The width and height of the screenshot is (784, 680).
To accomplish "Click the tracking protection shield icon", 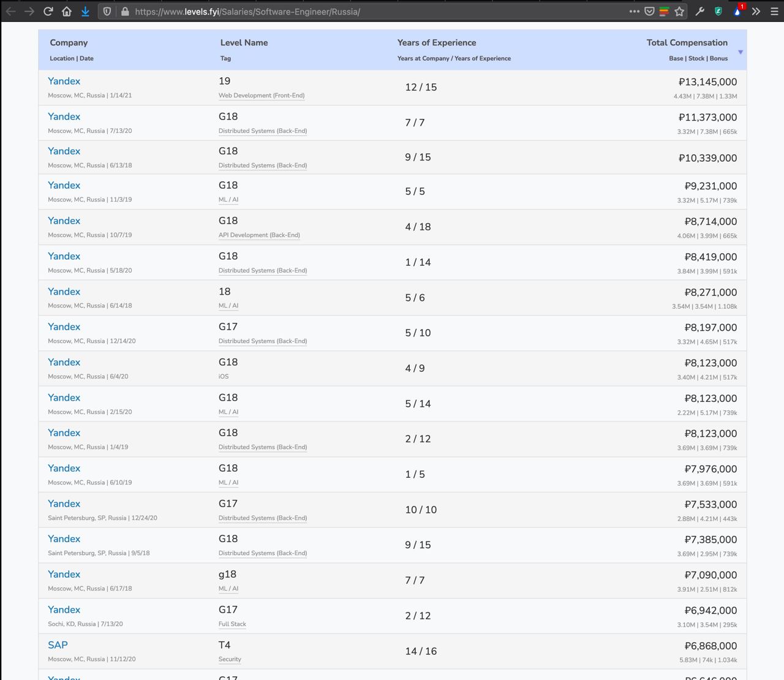I will click(107, 11).
